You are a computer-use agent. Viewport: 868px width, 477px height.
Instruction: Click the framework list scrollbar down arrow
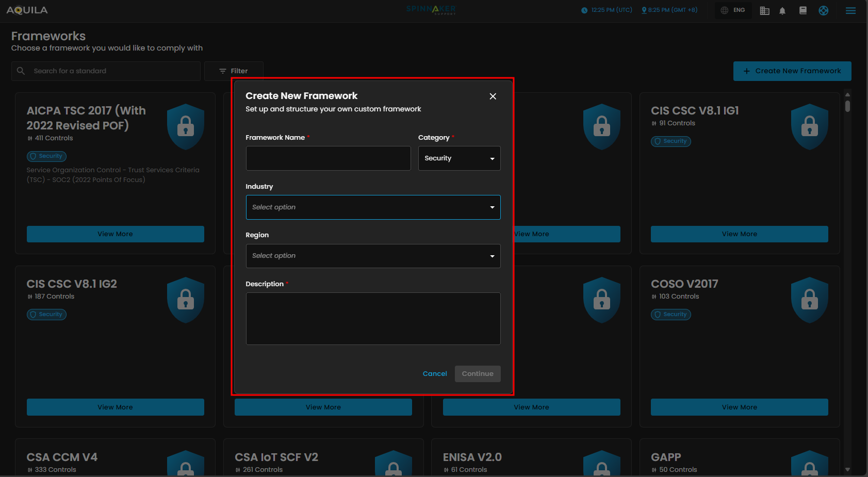pyautogui.click(x=847, y=470)
